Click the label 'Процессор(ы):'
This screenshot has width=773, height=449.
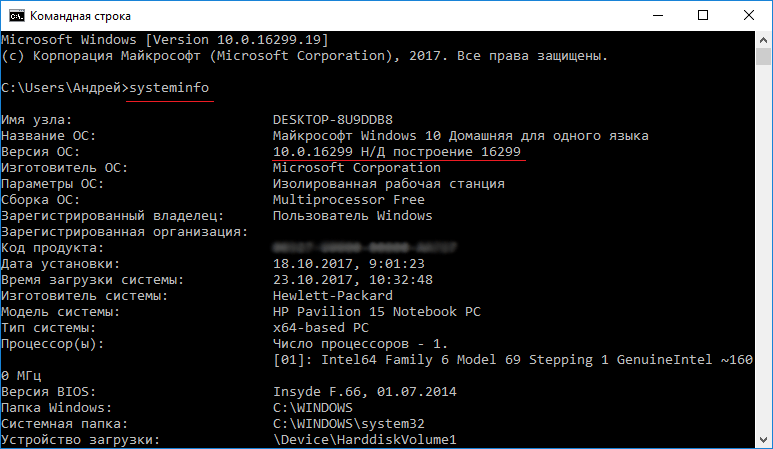[x=52, y=344]
